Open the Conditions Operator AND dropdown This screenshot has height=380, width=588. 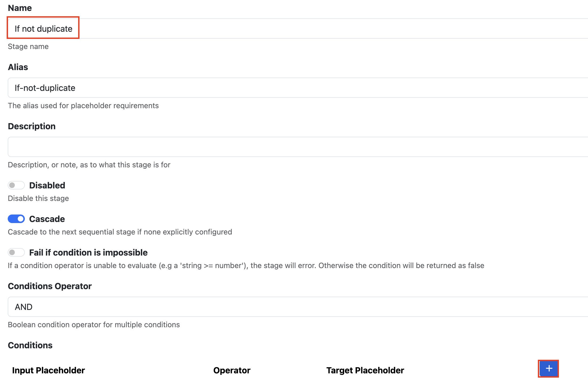click(x=298, y=307)
